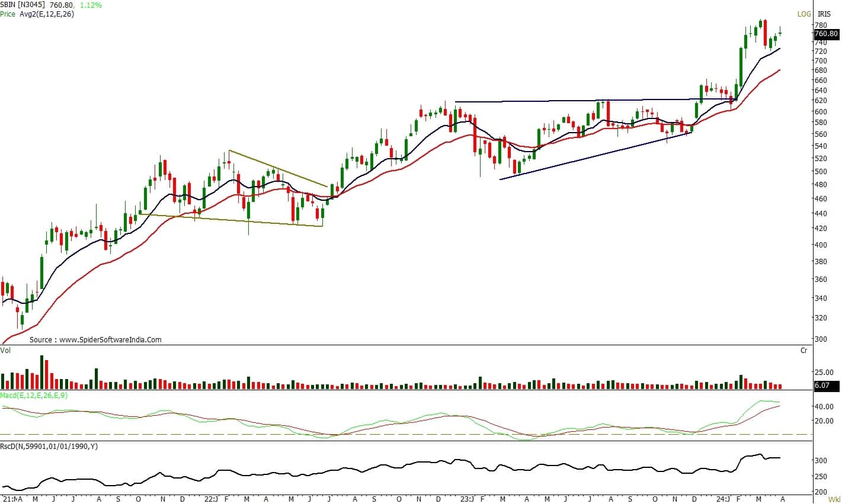Click the 760.80 current price tag on axis
842x504 pixels.
[x=826, y=34]
